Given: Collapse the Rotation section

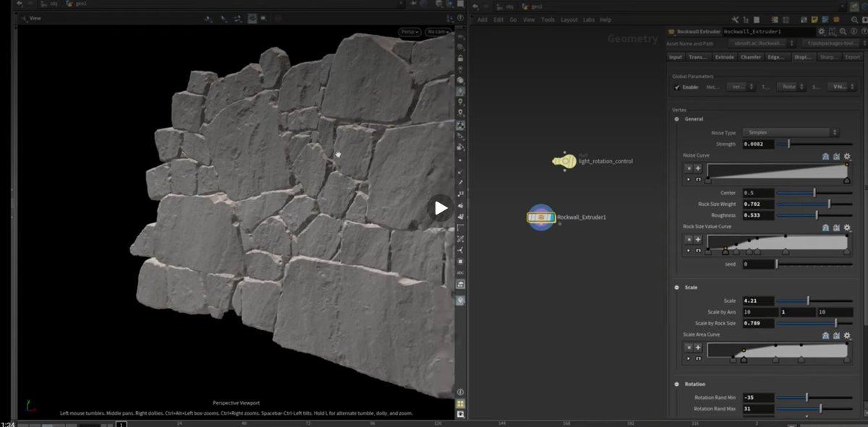Looking at the screenshot, I should pyautogui.click(x=677, y=384).
